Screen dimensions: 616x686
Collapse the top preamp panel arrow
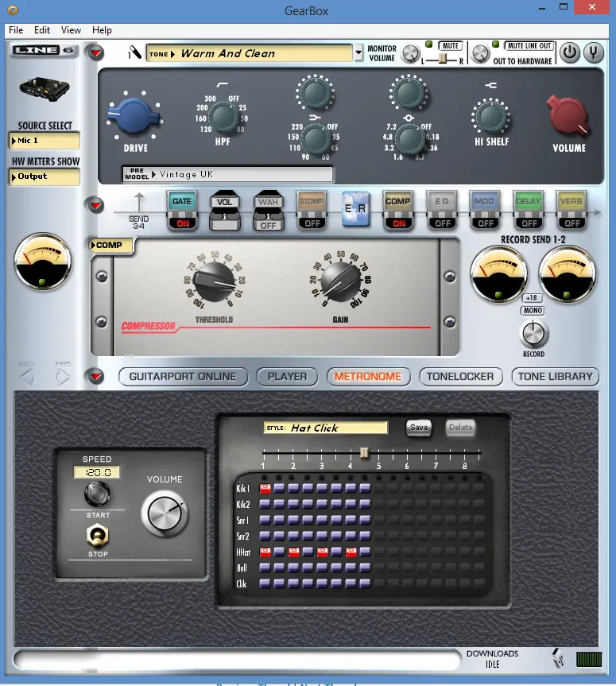tap(96, 53)
